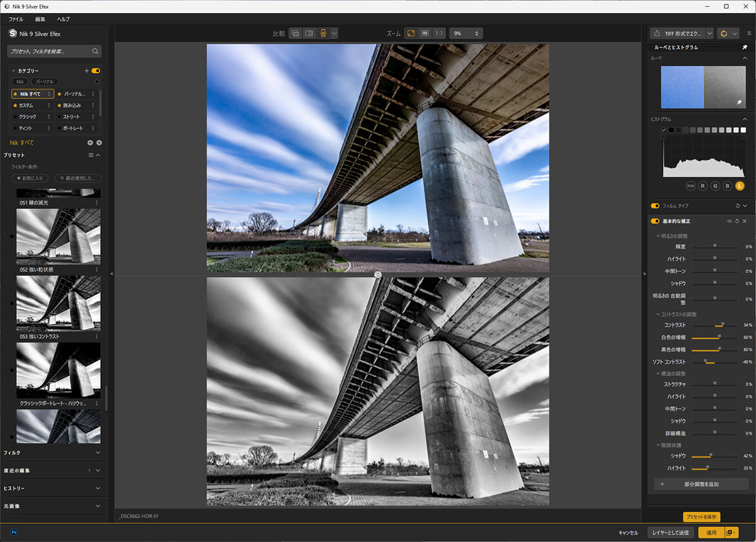This screenshot has height=542, width=756.
Task: Expand the ヒストリー panel
Action: pos(98,488)
